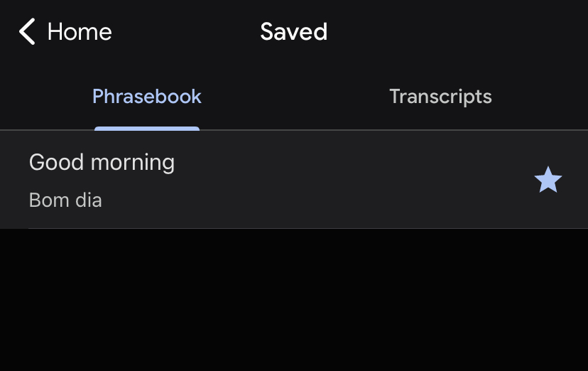Click the Saved page title

tap(293, 32)
